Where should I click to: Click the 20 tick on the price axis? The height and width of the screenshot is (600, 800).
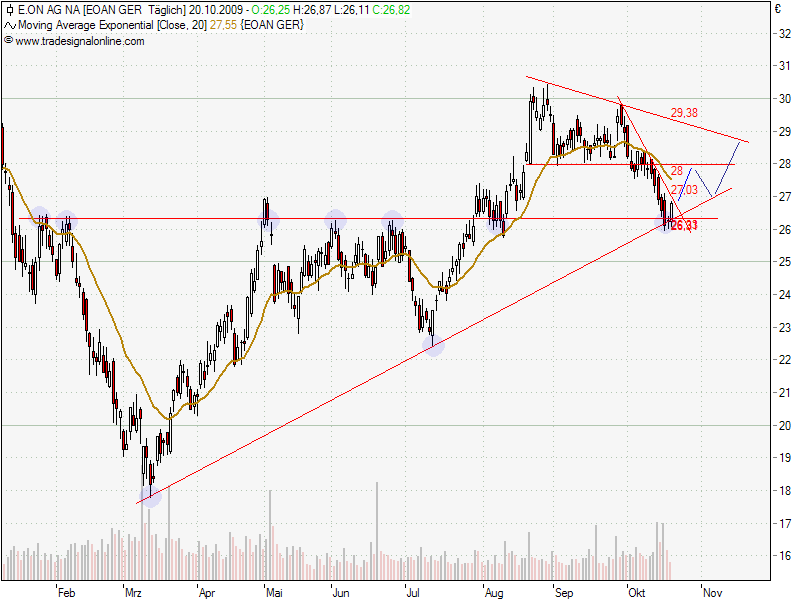click(785, 425)
